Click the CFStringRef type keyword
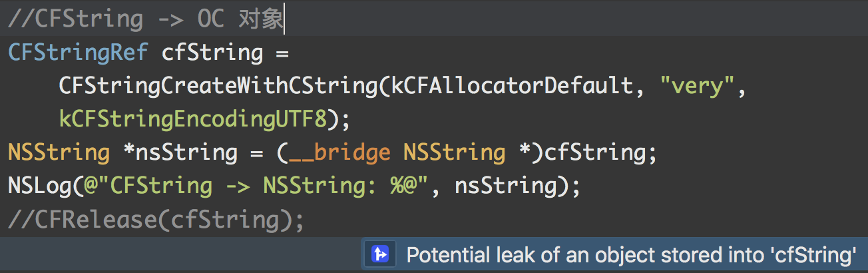 coord(77,53)
